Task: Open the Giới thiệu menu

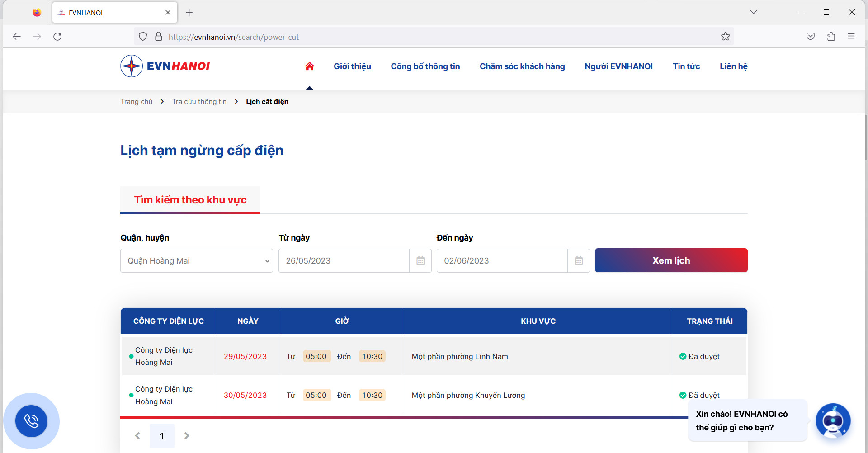Action: pyautogui.click(x=352, y=66)
